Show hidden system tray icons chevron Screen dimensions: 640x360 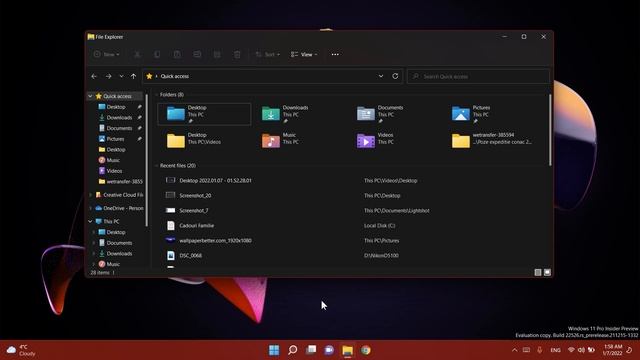tap(514, 350)
